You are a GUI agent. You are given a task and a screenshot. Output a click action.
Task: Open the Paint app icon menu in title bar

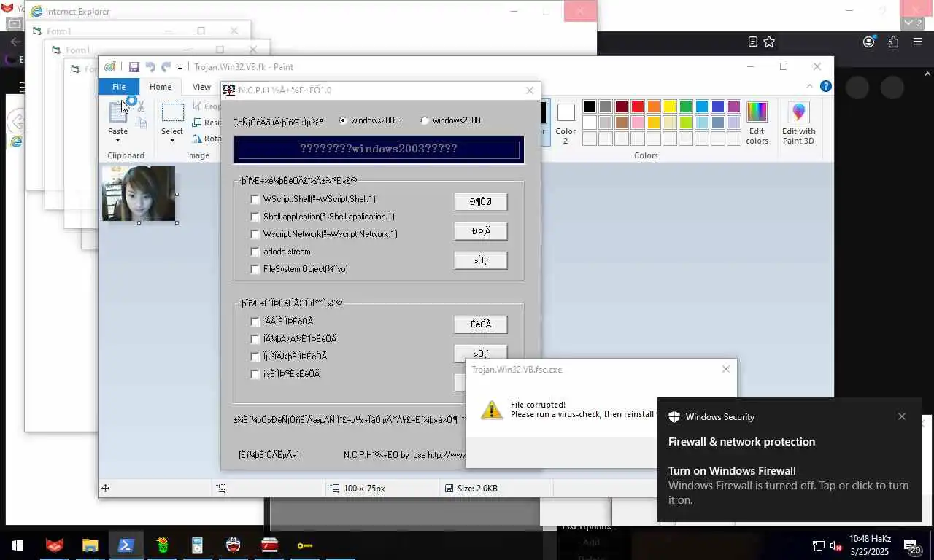click(109, 67)
